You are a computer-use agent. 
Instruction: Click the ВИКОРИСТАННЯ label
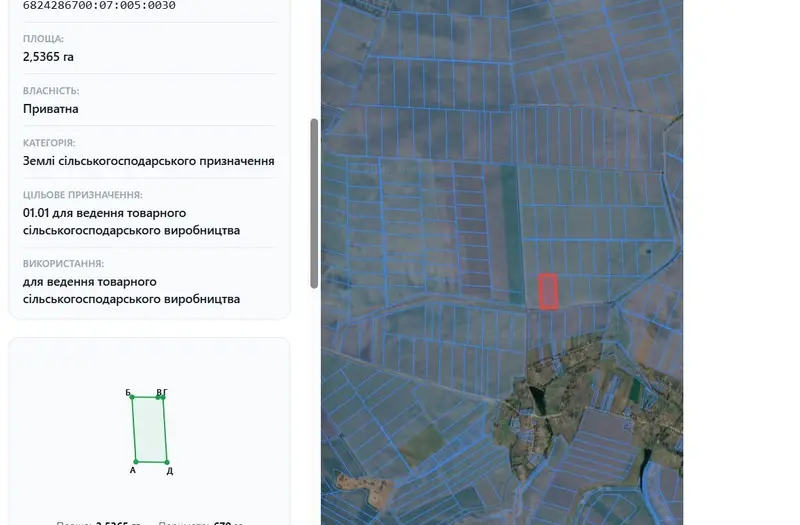coord(63,264)
